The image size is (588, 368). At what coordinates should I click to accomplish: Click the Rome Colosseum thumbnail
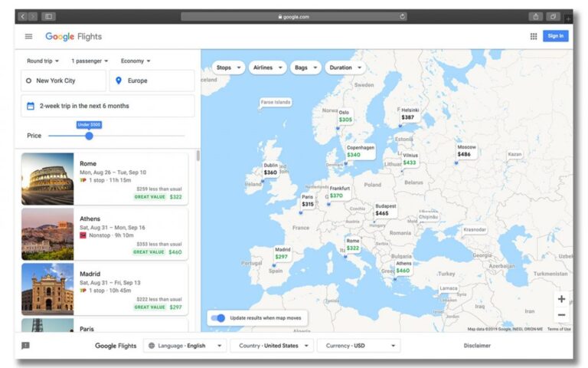[47, 179]
